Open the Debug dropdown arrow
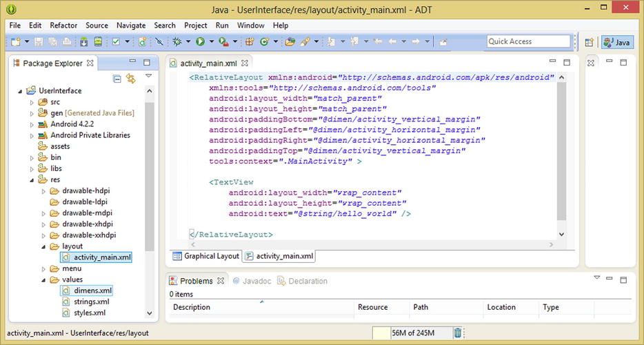The image size is (644, 345). pyautogui.click(x=188, y=41)
